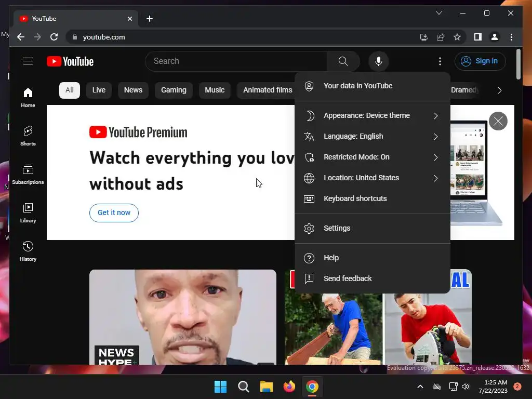Open History in the sidebar

[x=28, y=251]
